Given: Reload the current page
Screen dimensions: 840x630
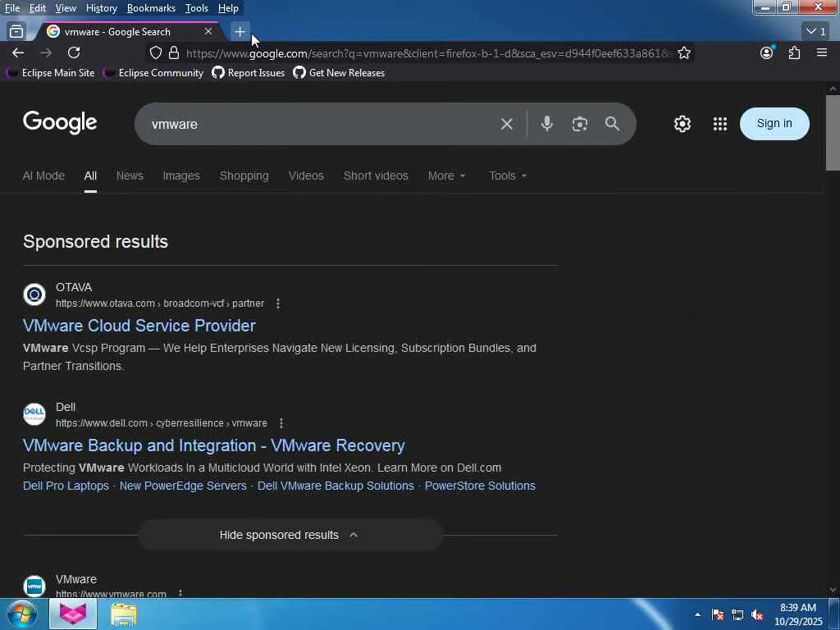Looking at the screenshot, I should click(x=74, y=52).
